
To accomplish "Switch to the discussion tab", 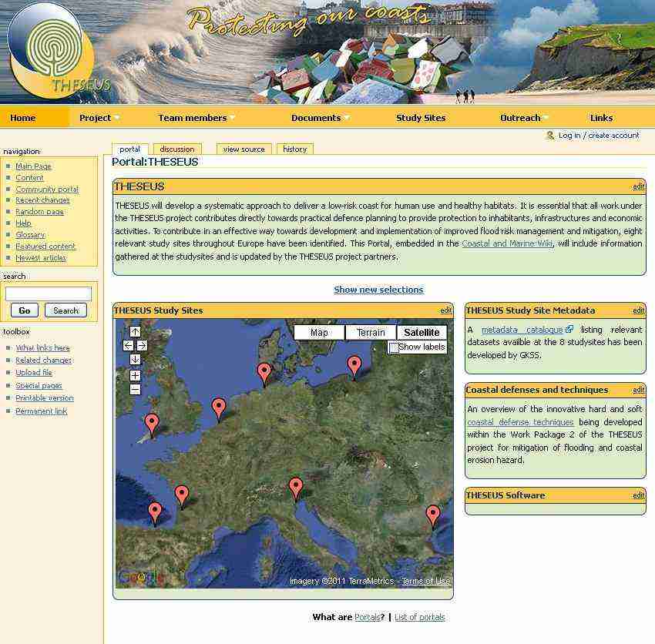I will 177,149.
